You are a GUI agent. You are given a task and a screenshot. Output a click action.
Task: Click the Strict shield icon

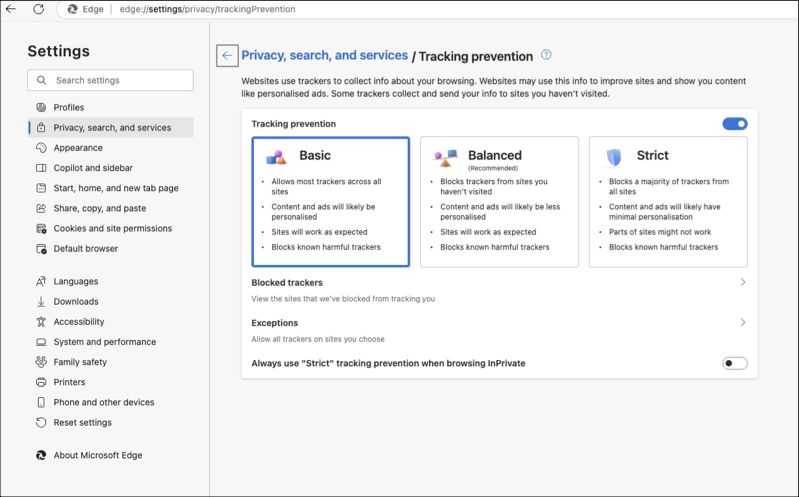coord(614,158)
